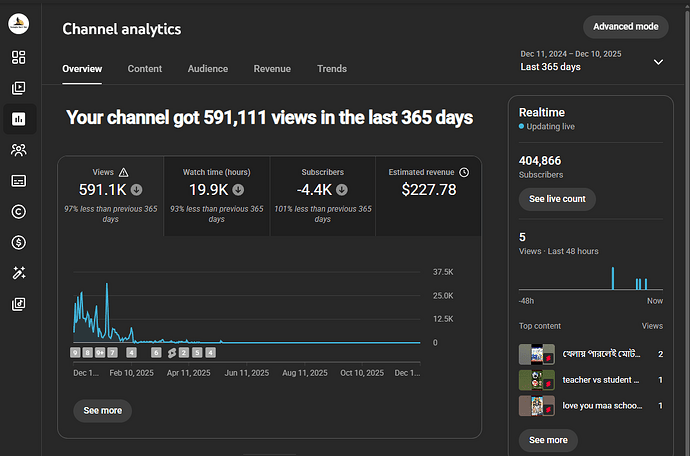Select the Watch time (hours) metric card

click(x=217, y=196)
